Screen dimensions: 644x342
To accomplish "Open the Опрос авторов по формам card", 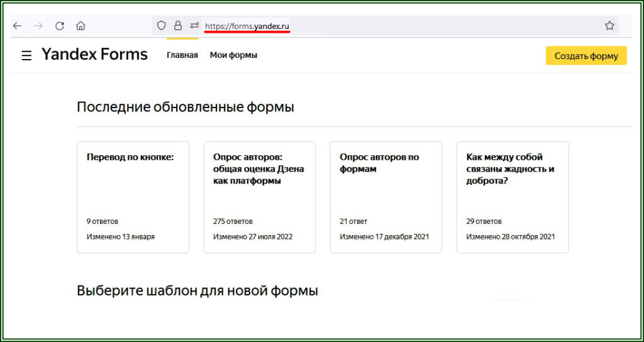I will tap(386, 197).
